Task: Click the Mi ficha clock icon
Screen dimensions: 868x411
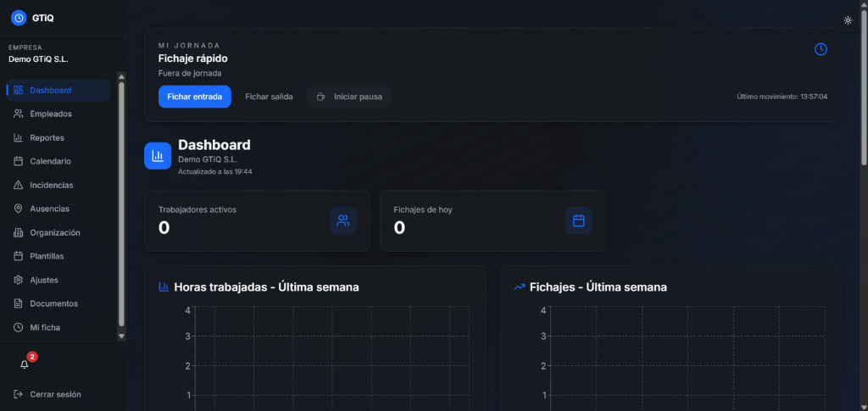Action: (x=19, y=327)
